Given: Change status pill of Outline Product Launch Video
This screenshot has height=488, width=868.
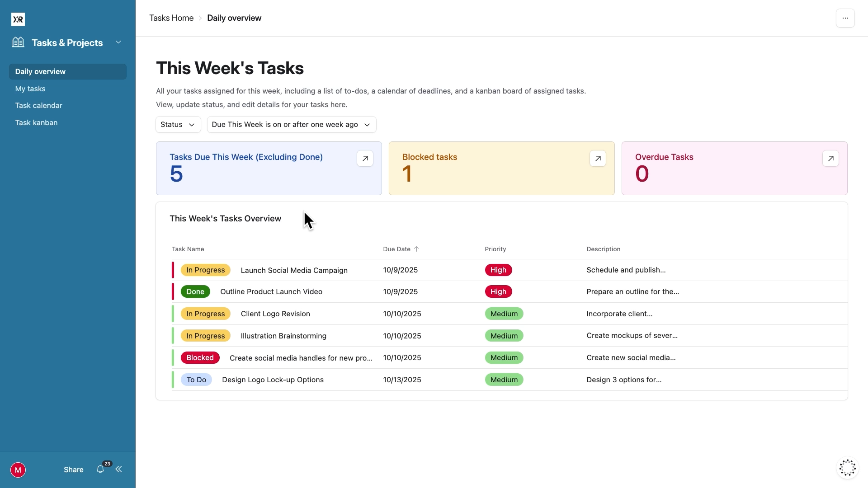Looking at the screenshot, I should click(x=195, y=291).
